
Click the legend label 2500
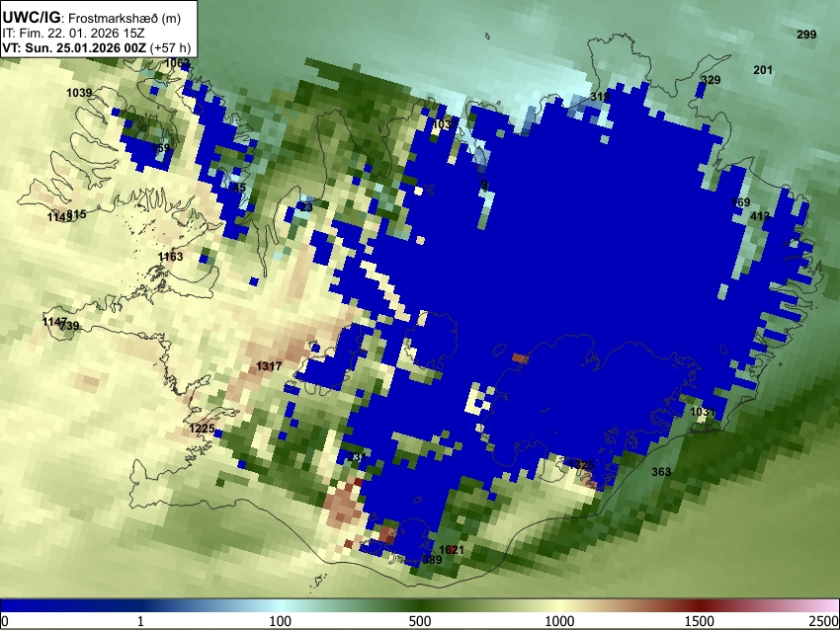[824, 621]
